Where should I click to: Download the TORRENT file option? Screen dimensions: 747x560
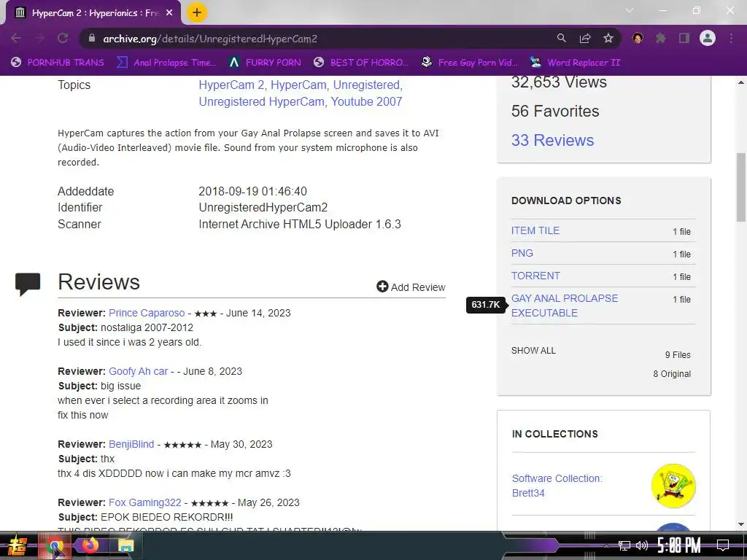tap(535, 276)
